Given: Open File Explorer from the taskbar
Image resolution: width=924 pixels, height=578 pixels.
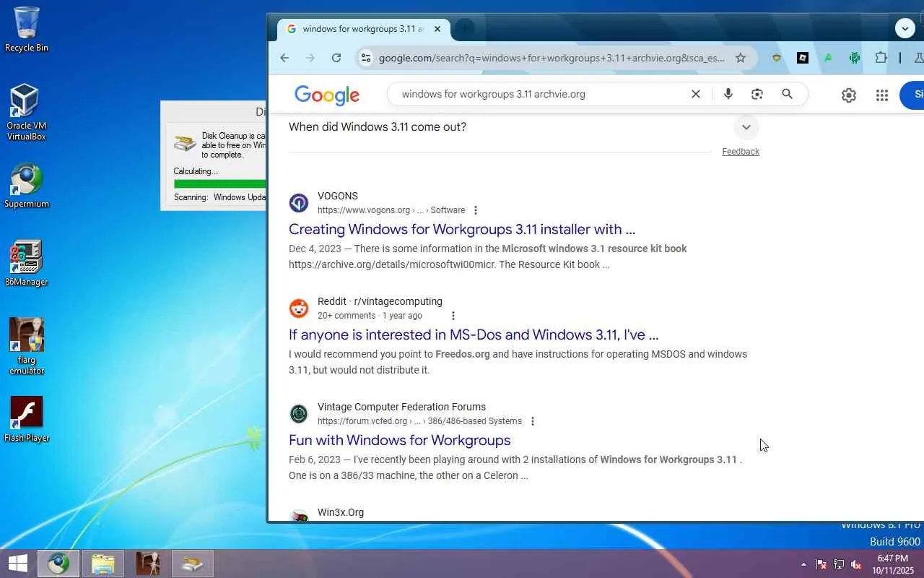Looking at the screenshot, I should (x=103, y=564).
